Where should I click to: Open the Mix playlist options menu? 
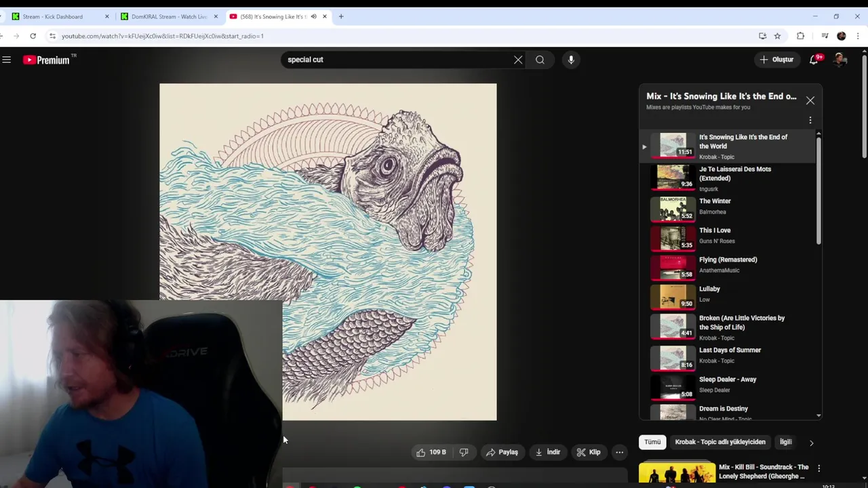click(810, 120)
